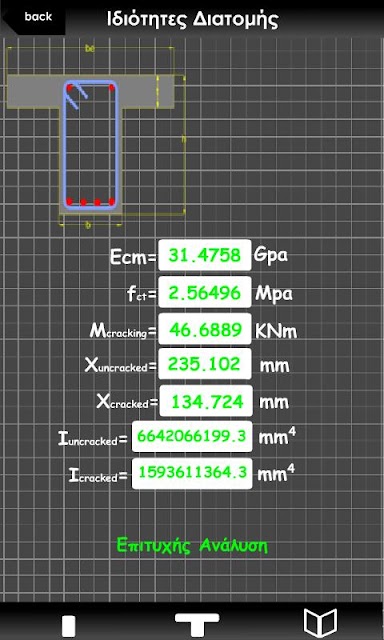Click the b web width dimension label
The width and height of the screenshot is (384, 640).
tap(88, 225)
